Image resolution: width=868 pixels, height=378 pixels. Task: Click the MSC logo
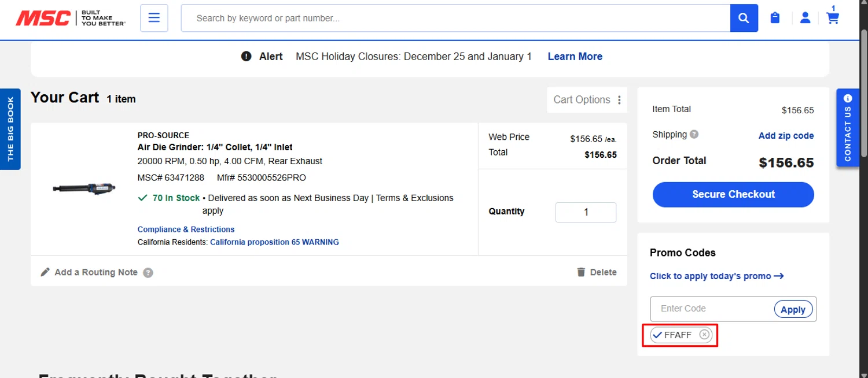point(43,18)
